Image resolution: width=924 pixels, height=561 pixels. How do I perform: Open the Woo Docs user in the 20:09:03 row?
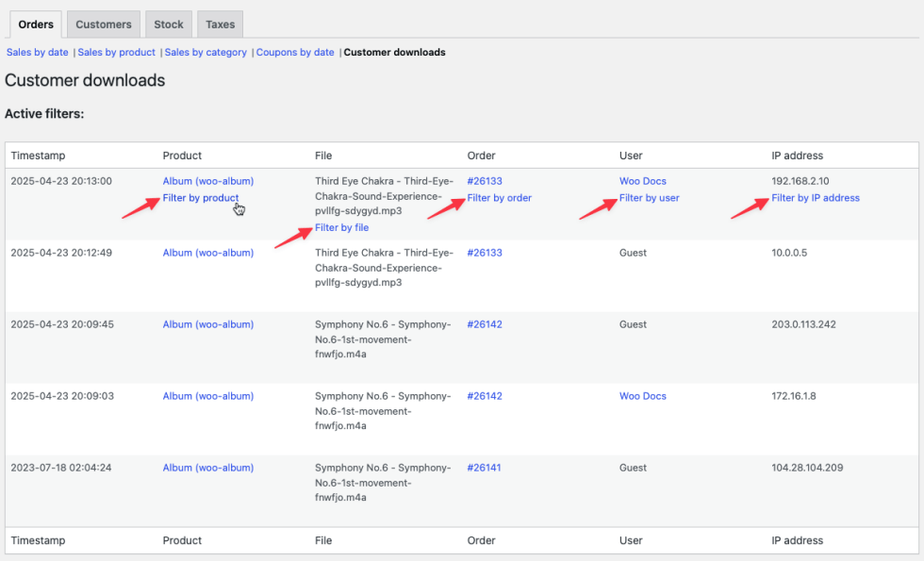643,396
